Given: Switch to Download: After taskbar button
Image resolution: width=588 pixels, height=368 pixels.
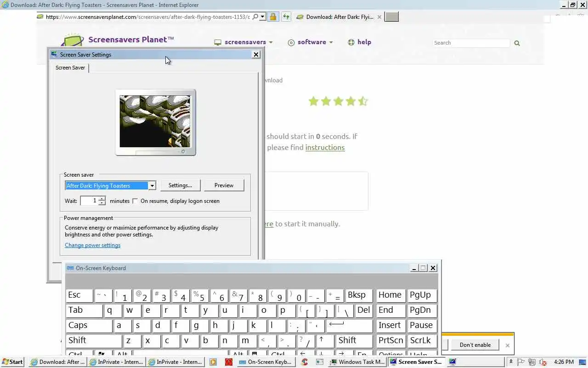Looking at the screenshot, I should [x=57, y=362].
